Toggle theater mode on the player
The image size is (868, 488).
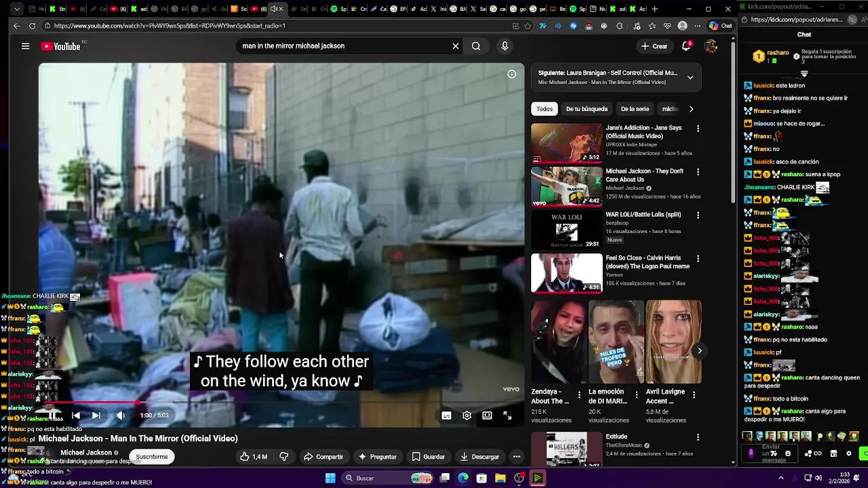(487, 415)
